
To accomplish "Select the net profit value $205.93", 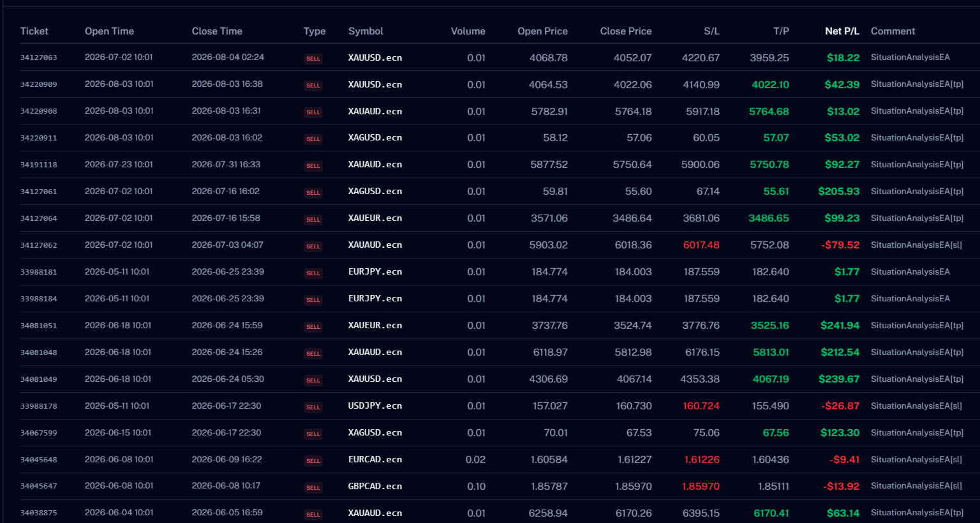I will tap(839, 192).
